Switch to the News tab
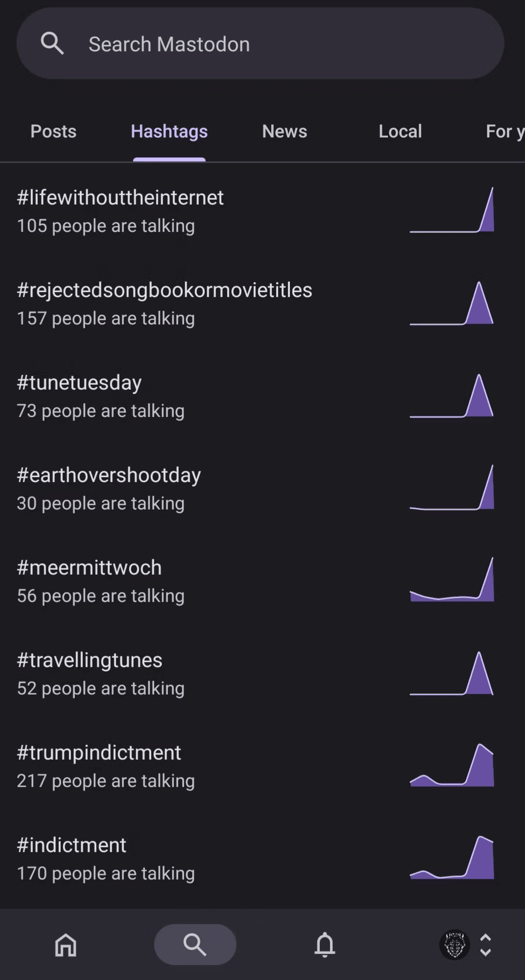This screenshot has height=980, width=525. coord(285,131)
